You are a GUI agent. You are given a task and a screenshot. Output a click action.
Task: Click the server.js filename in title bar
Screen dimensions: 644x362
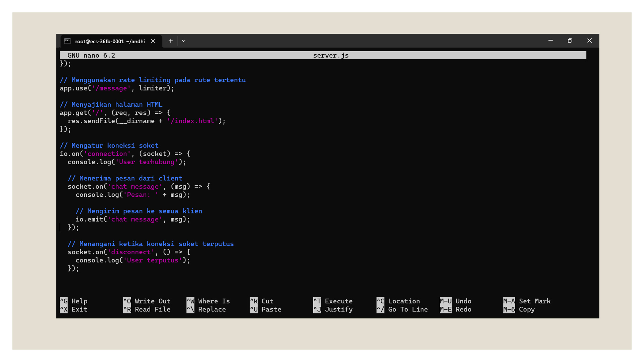click(x=331, y=55)
